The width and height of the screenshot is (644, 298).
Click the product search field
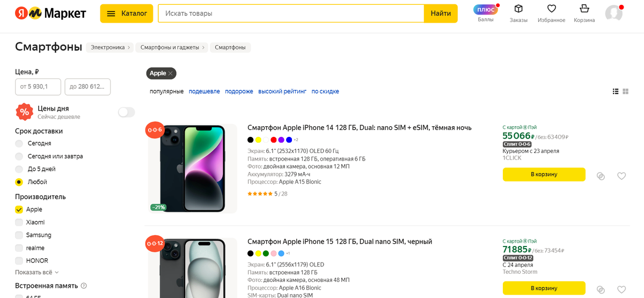pos(290,13)
